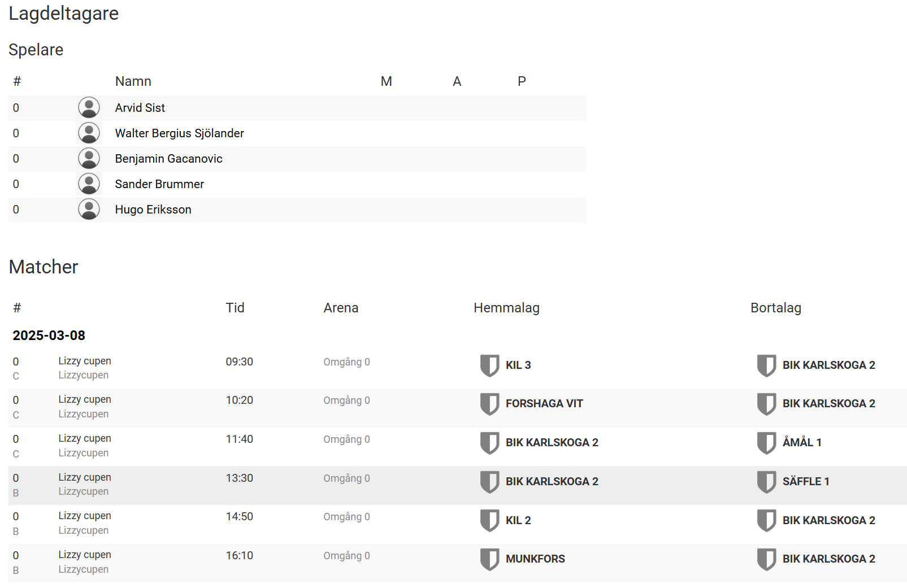907x588 pixels.
Task: Click Benjamin Gacanovic's avatar icon
Action: point(89,158)
